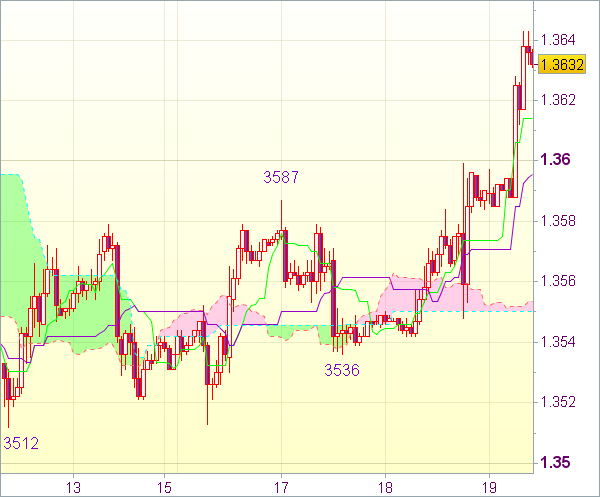Click the 3512 low price annotation
This screenshot has height=497, width=600.
coord(21,443)
